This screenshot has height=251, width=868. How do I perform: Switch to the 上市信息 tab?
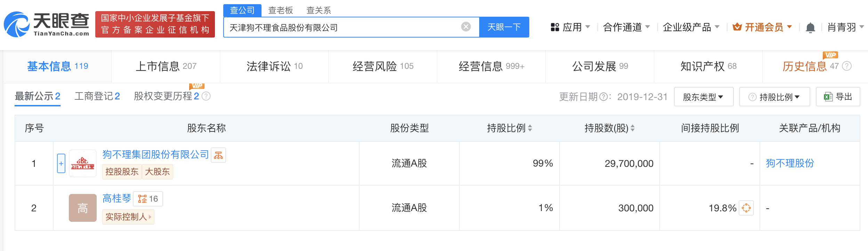[x=166, y=66]
